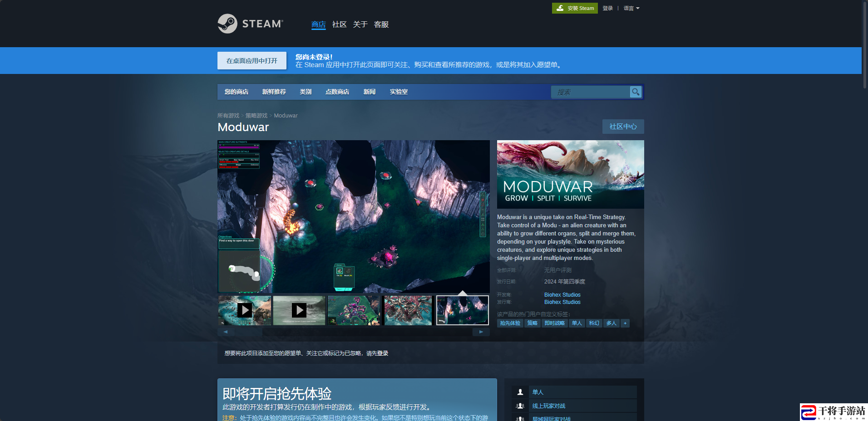Screen dimensions: 868x421
Task: Open the 新闻 store tab
Action: click(370, 92)
